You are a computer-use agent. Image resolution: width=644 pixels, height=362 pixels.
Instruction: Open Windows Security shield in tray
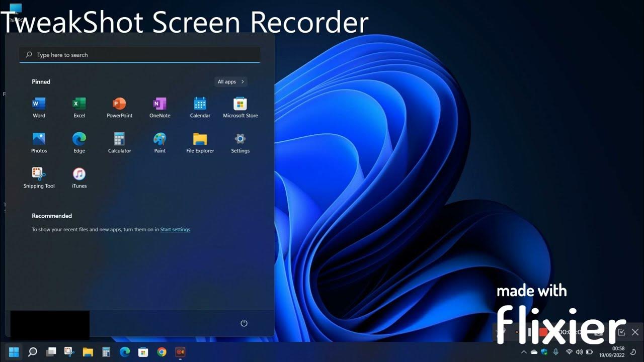click(544, 352)
